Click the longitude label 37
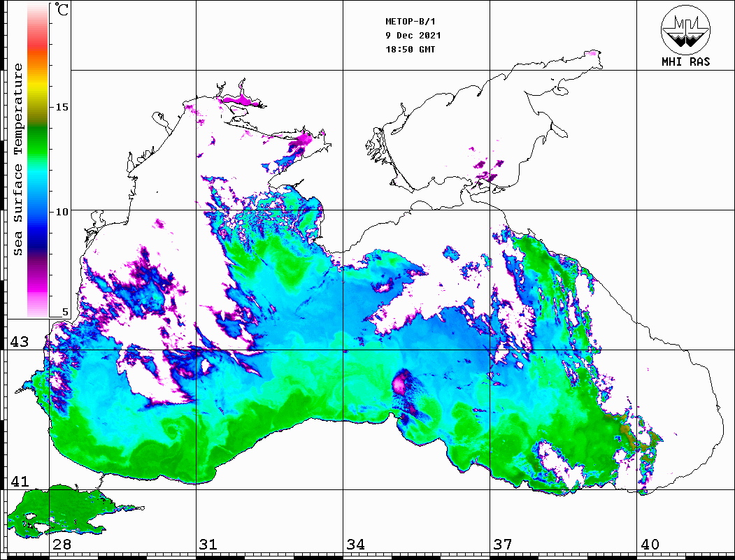This screenshot has height=560, width=735. pos(503,544)
